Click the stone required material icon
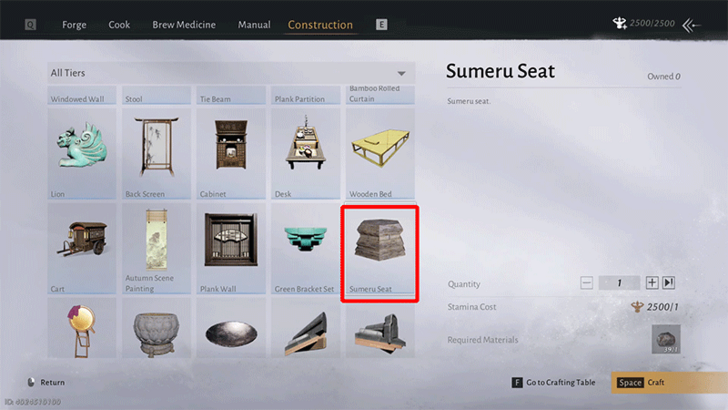Screen dimensions: 728x410 (x=666, y=339)
